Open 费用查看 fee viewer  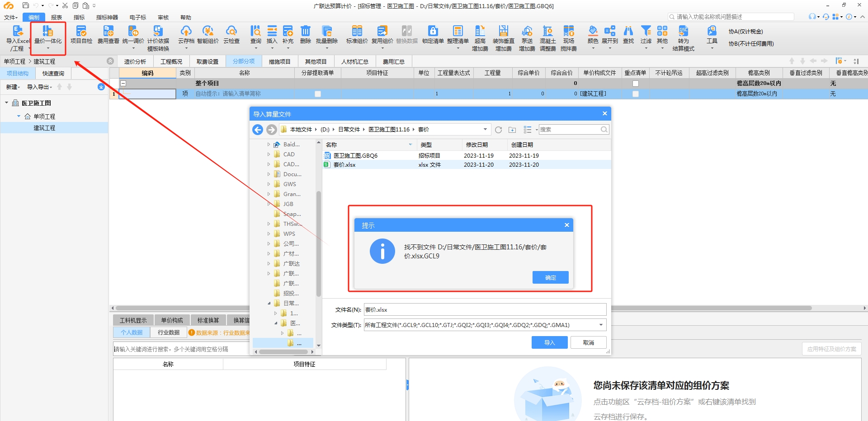108,35
